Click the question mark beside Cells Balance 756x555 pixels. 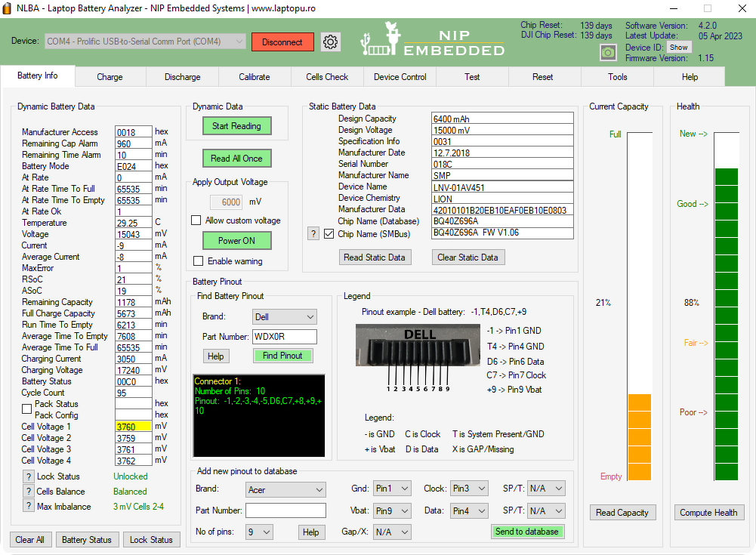pos(29,492)
